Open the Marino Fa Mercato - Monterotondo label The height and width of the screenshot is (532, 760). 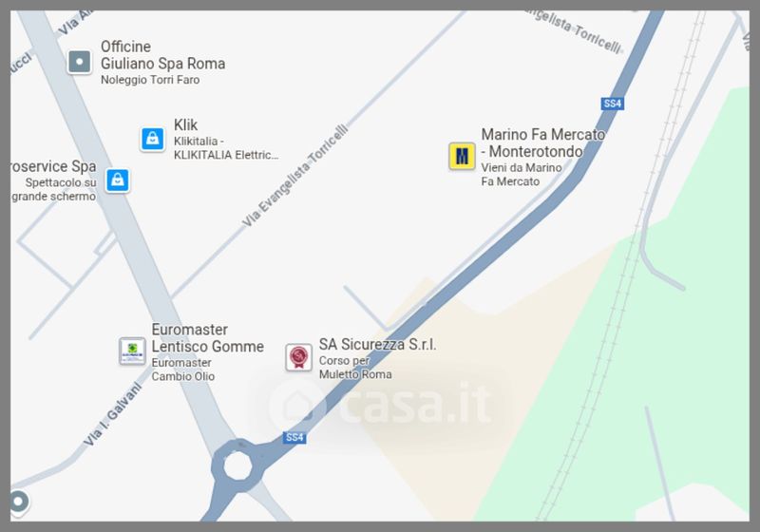tap(542, 142)
